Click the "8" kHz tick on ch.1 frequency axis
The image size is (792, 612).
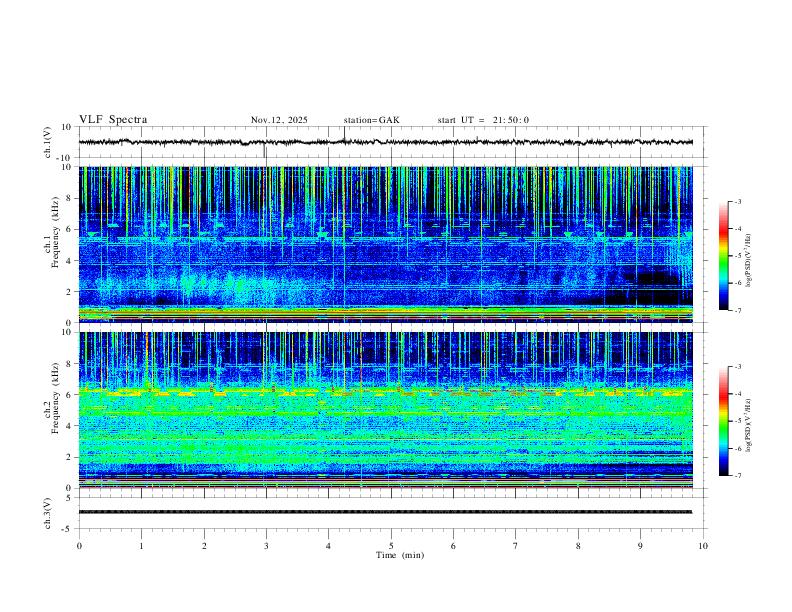click(69, 198)
